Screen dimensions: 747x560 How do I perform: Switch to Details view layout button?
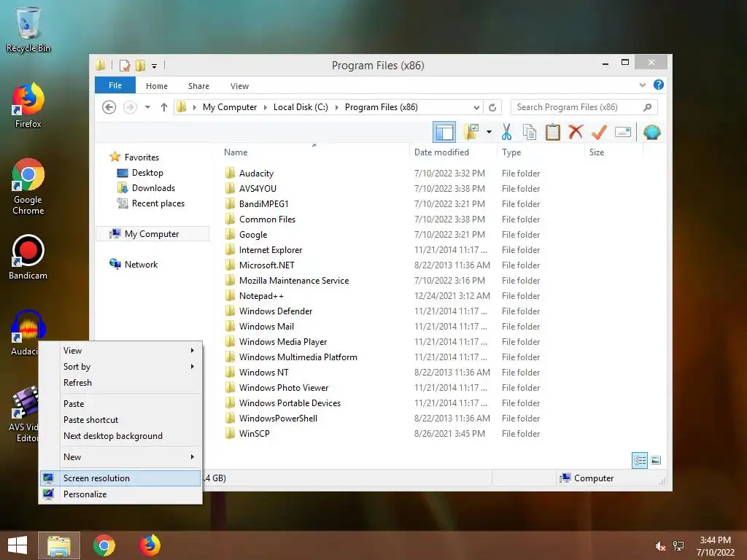pyautogui.click(x=640, y=461)
